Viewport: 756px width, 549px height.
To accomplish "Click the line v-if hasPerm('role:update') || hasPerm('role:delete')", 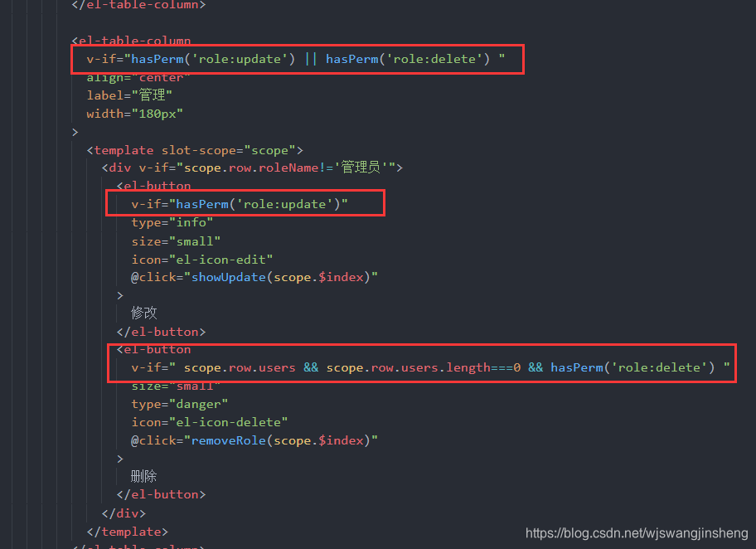I will click(296, 59).
